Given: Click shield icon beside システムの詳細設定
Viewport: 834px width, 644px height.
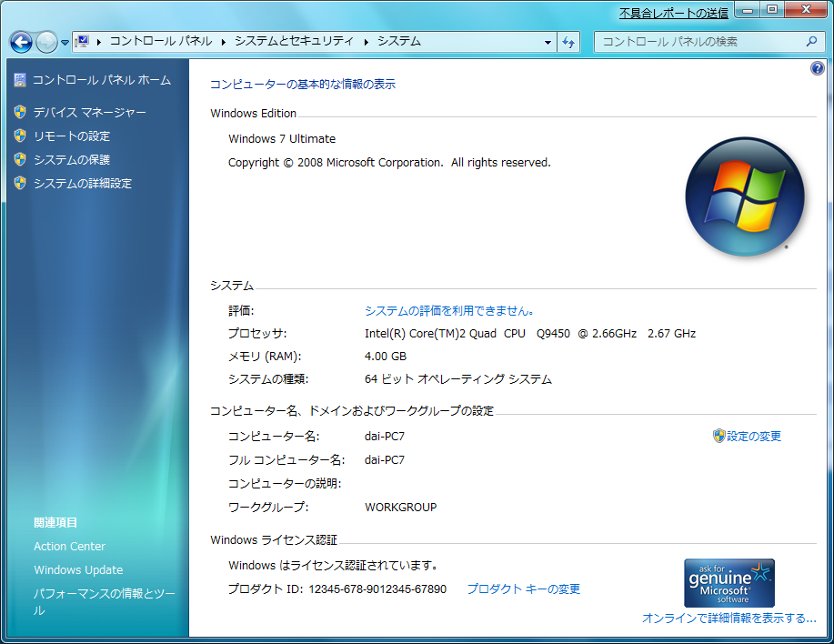Looking at the screenshot, I should (20, 183).
